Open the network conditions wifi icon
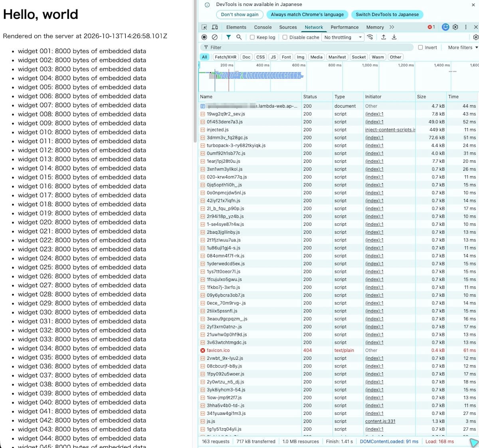The width and height of the screenshot is (479, 448). [x=370, y=37]
